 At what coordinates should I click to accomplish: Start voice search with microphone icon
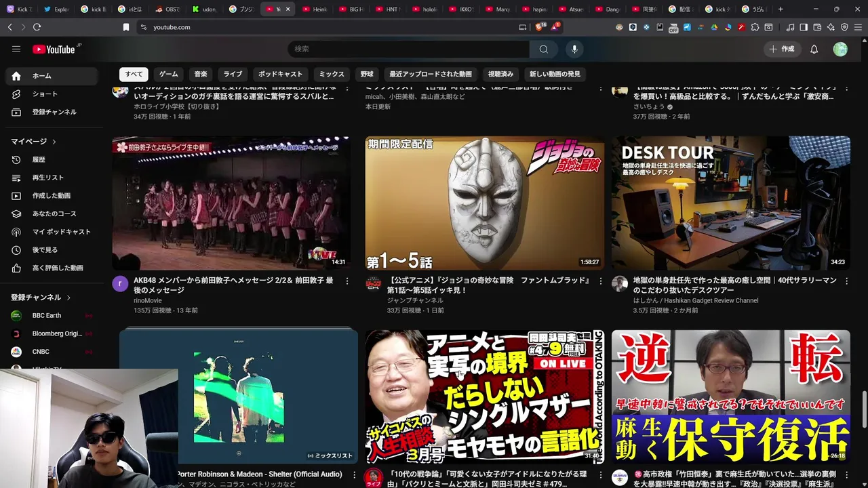(574, 49)
